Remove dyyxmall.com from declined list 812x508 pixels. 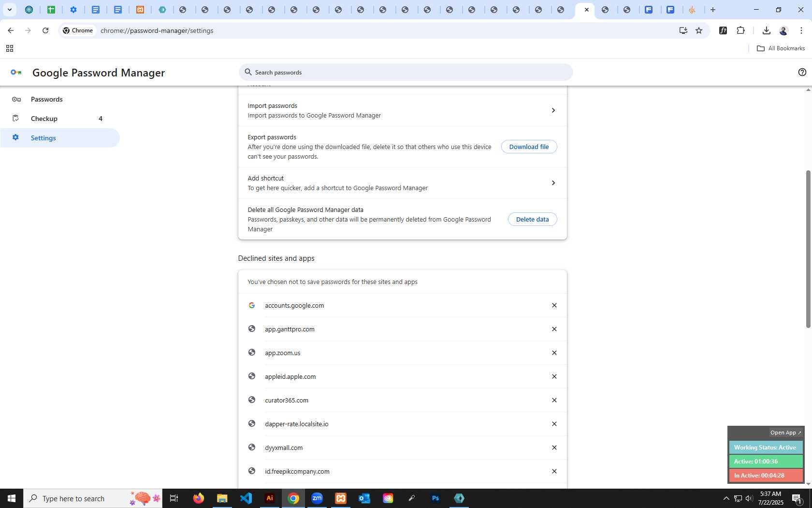554,448
